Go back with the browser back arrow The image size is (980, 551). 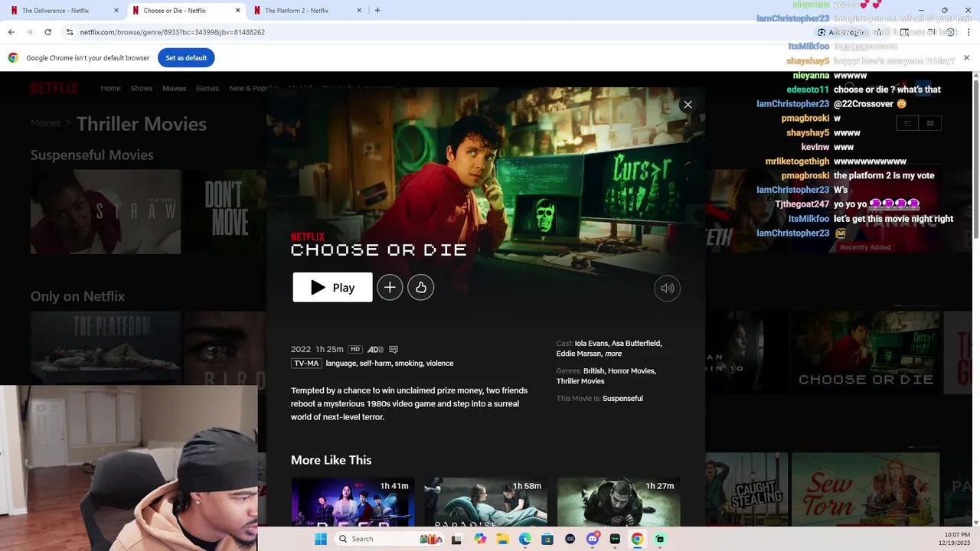click(x=11, y=32)
